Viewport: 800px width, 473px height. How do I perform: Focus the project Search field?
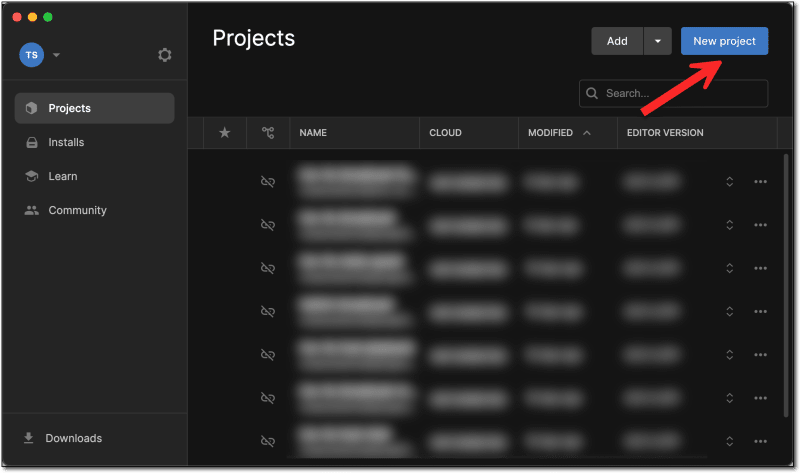(x=682, y=93)
